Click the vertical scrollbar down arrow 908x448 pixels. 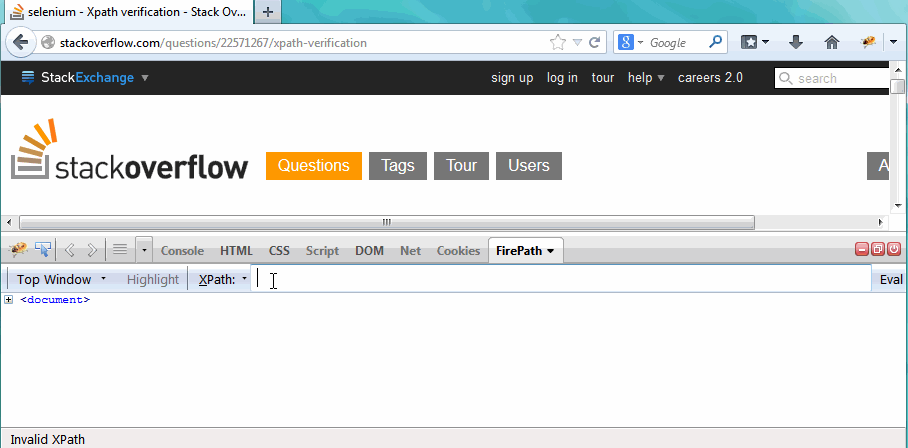click(898, 205)
